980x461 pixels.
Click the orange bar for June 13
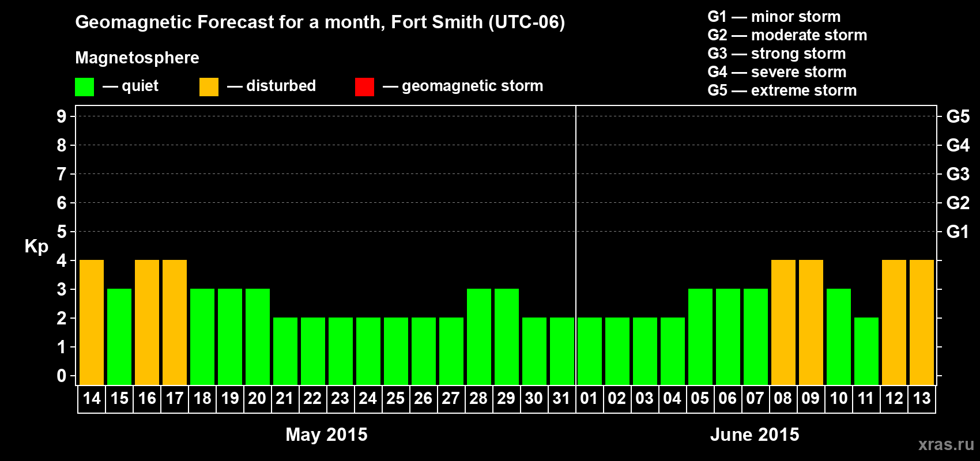[x=922, y=322]
